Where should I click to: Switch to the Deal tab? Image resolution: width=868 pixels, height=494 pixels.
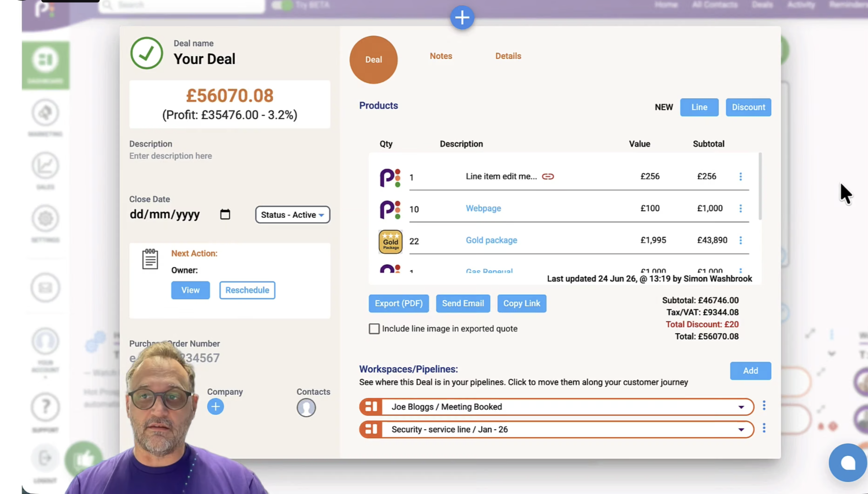coord(373,60)
